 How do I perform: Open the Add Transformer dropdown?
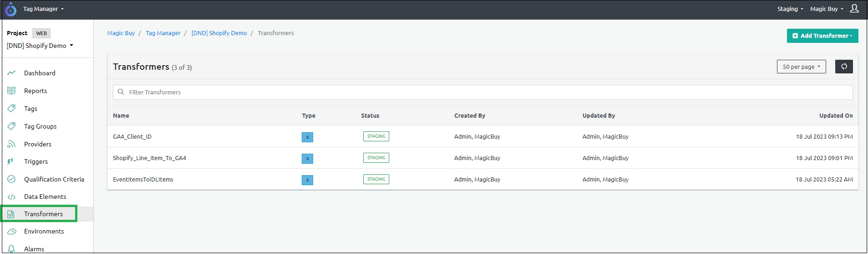click(x=822, y=36)
